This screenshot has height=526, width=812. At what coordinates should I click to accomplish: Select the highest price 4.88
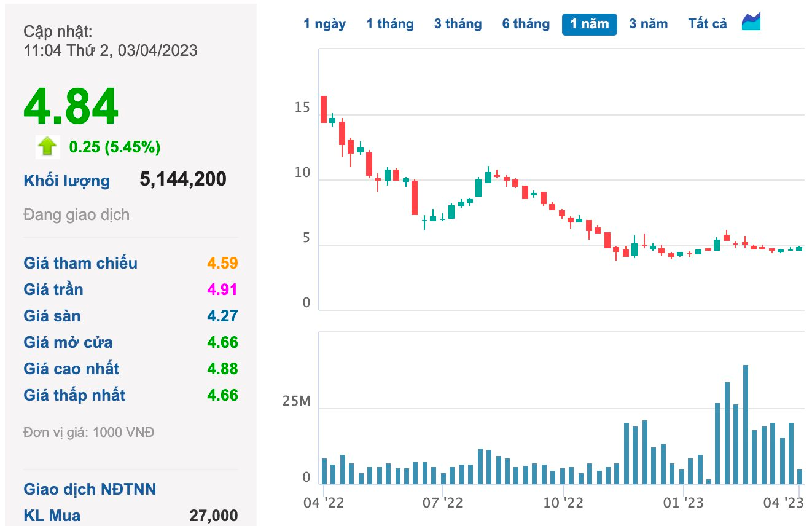click(x=222, y=369)
